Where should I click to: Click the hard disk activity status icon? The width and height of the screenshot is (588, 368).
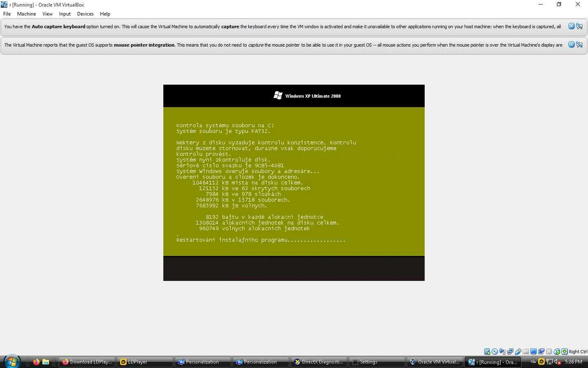coord(487,352)
